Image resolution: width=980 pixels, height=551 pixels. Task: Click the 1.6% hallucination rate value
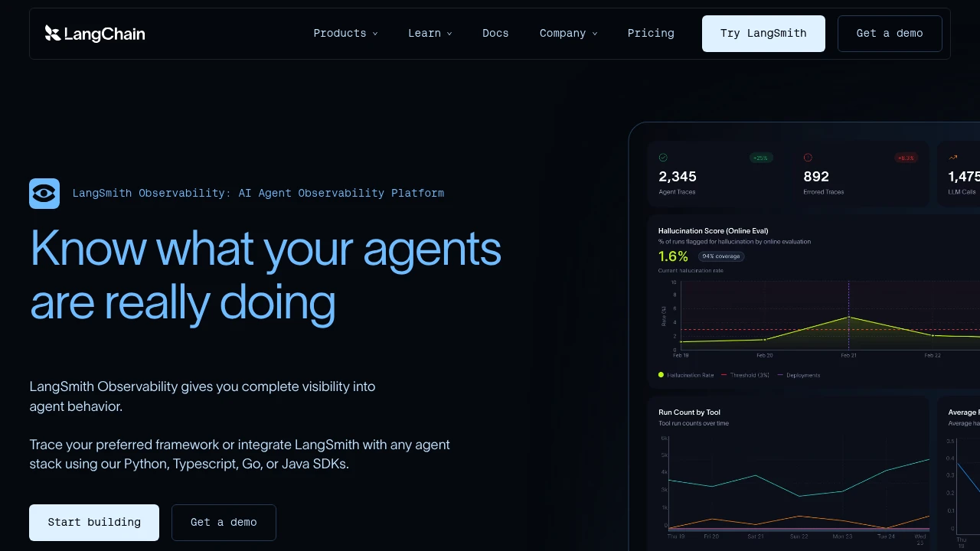point(673,256)
